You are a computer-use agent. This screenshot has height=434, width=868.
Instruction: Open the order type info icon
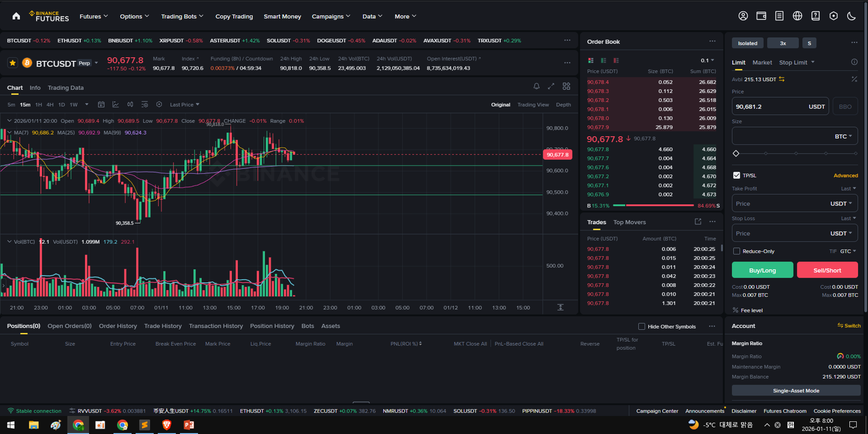854,62
